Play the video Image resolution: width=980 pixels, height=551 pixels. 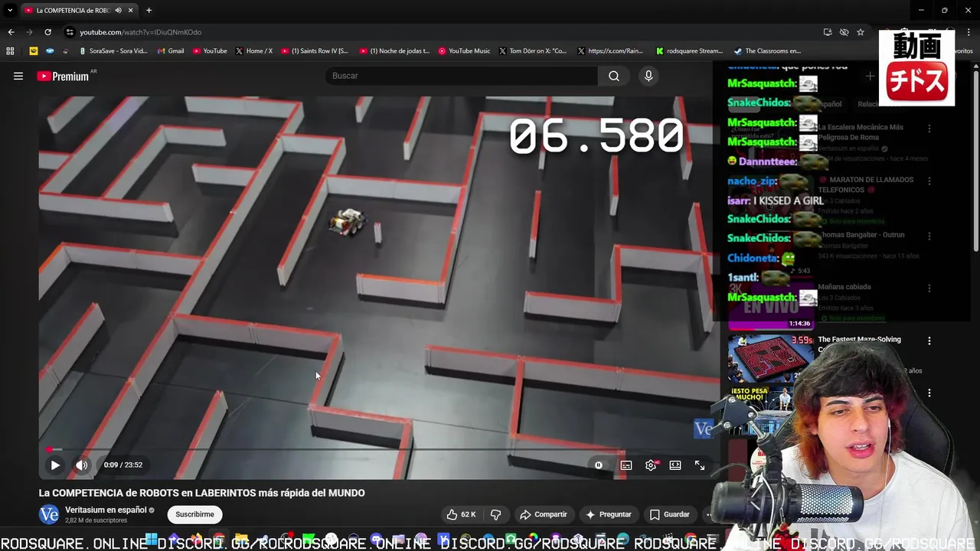tap(55, 465)
